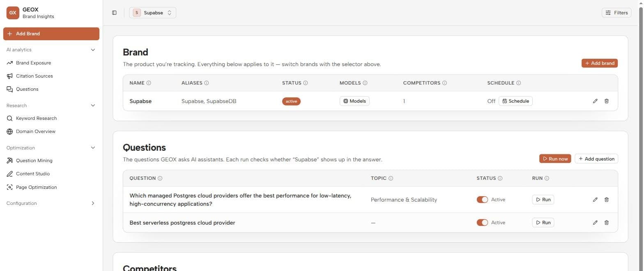Open the Models button for Supabse
This screenshot has height=271, width=644.
354,101
